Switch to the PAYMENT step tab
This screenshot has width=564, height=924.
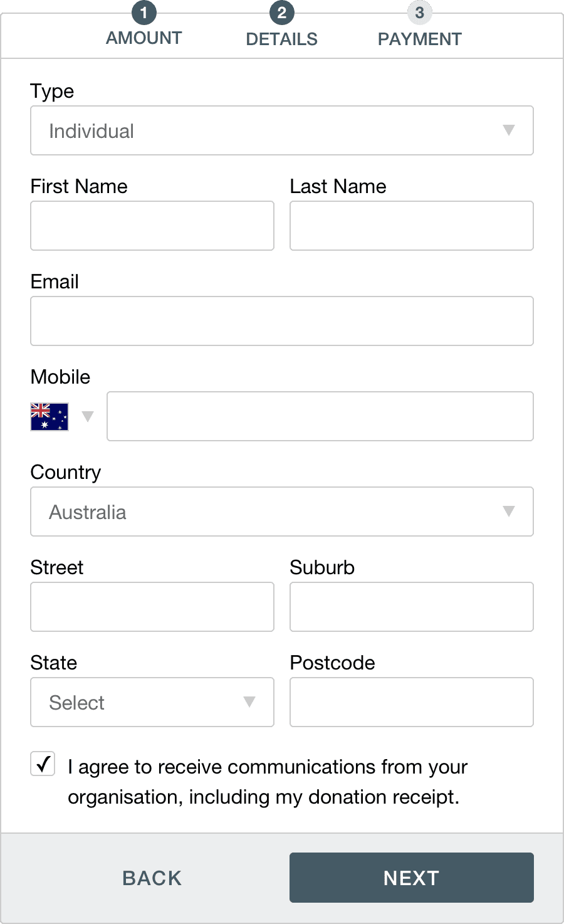tap(419, 39)
